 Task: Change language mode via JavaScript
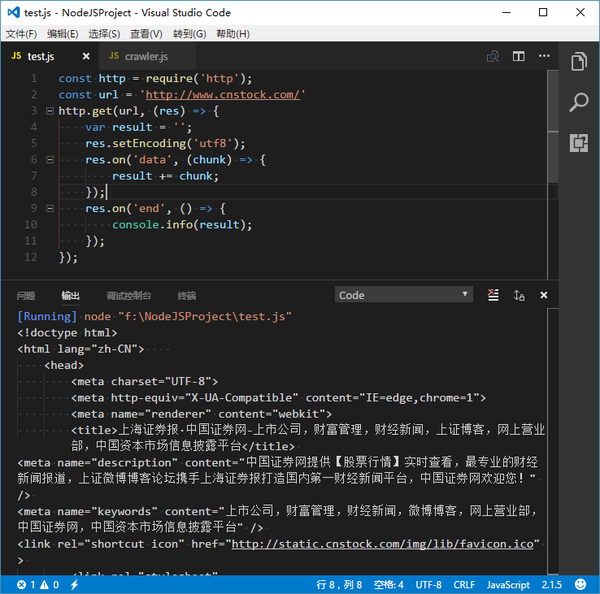pos(508,584)
